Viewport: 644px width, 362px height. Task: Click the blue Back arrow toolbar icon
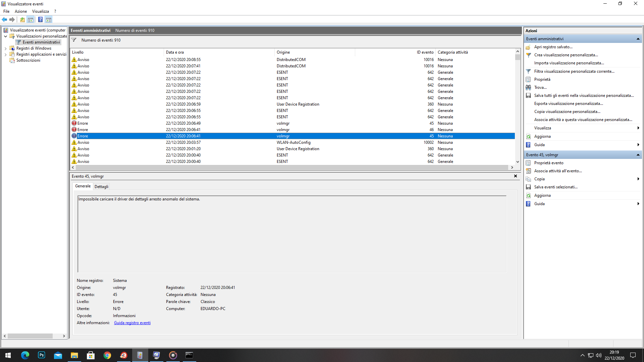4,19
